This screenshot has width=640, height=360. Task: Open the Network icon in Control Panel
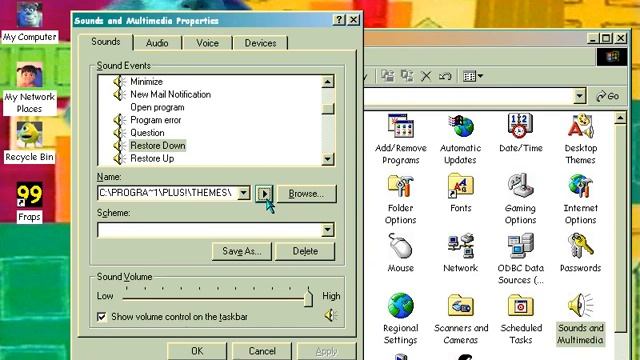pyautogui.click(x=460, y=246)
